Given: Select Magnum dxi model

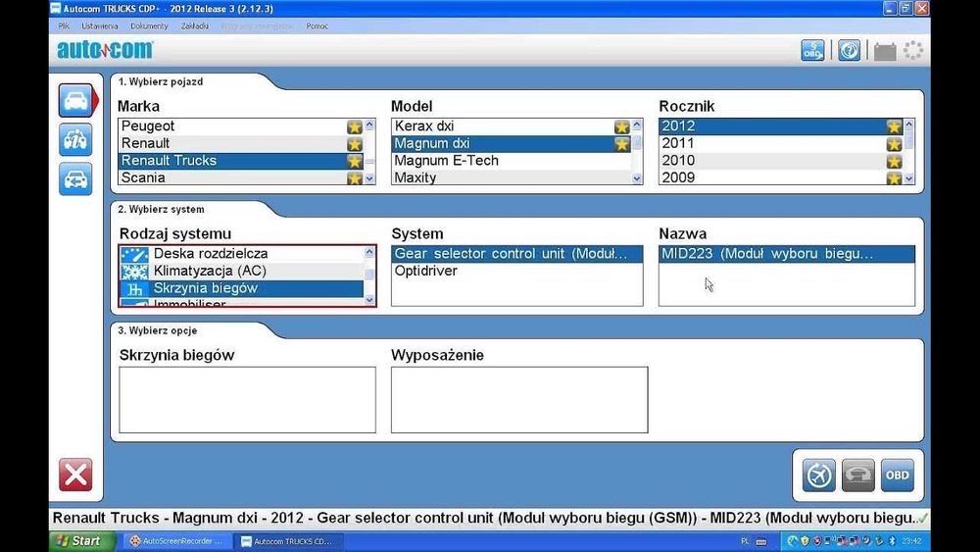Looking at the screenshot, I should 512,143.
